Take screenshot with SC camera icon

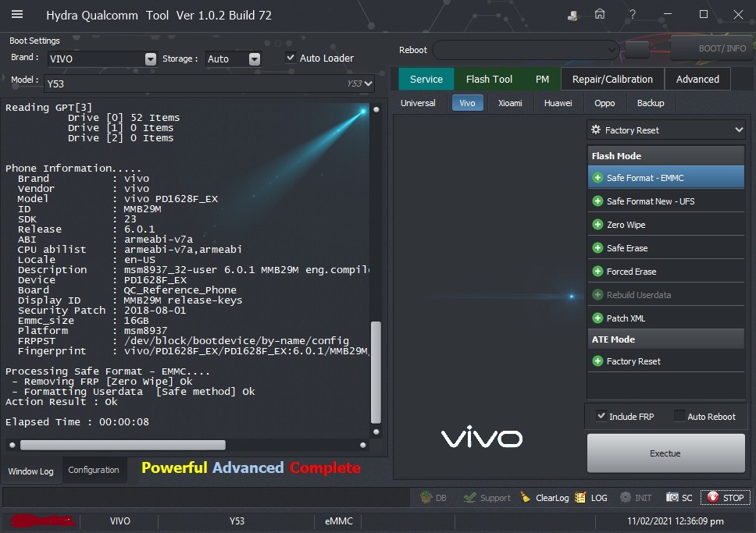679,498
